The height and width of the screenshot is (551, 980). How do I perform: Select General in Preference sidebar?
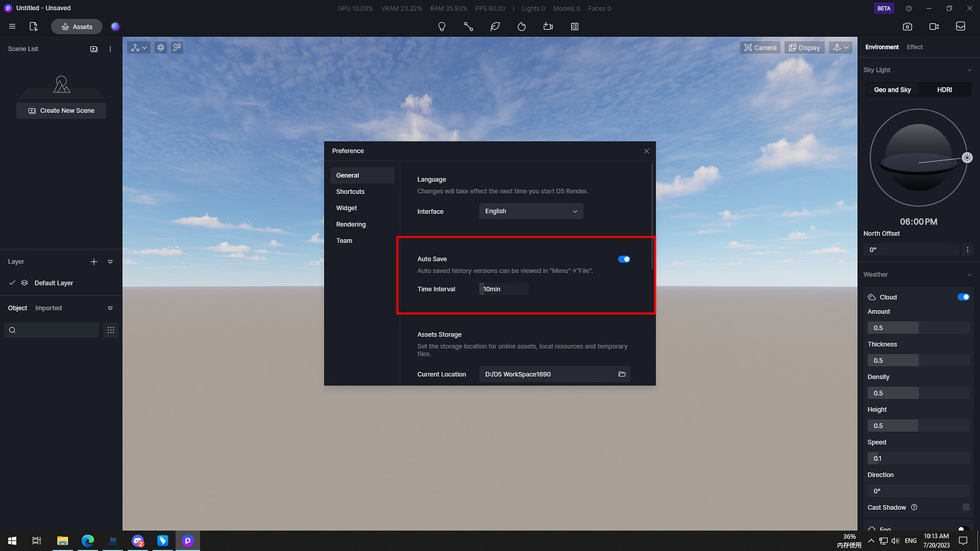coord(362,175)
